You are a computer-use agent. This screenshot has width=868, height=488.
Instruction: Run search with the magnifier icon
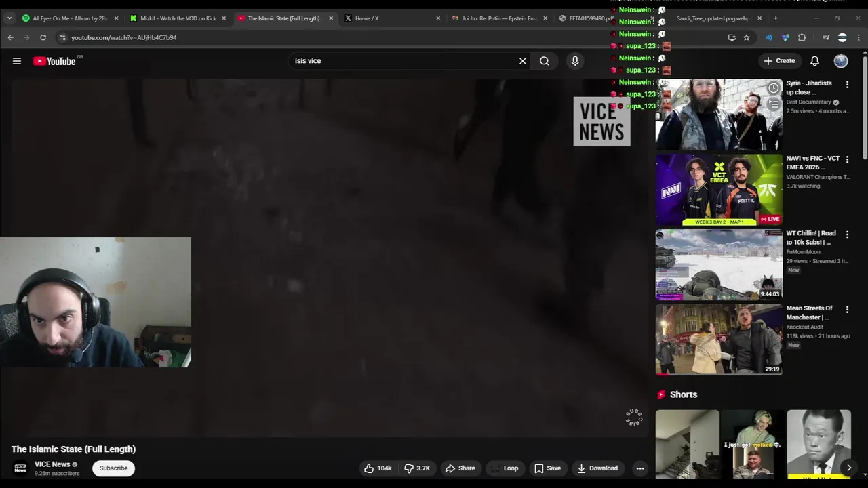click(545, 61)
